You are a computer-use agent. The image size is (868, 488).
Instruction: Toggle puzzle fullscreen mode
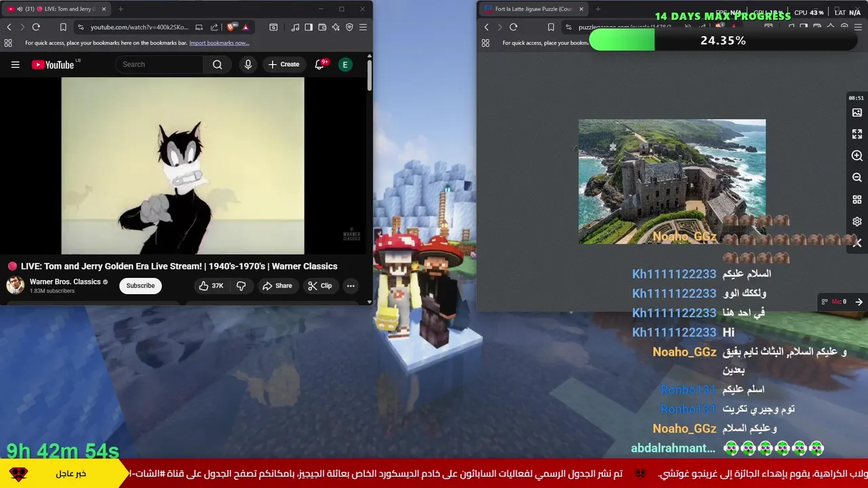(x=857, y=134)
